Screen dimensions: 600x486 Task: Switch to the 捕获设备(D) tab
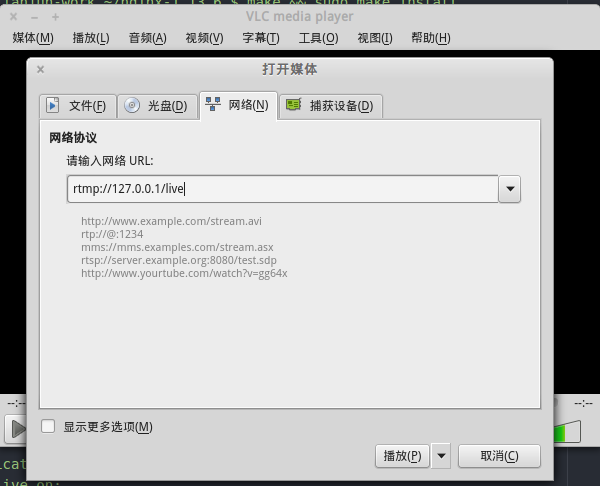pos(331,106)
